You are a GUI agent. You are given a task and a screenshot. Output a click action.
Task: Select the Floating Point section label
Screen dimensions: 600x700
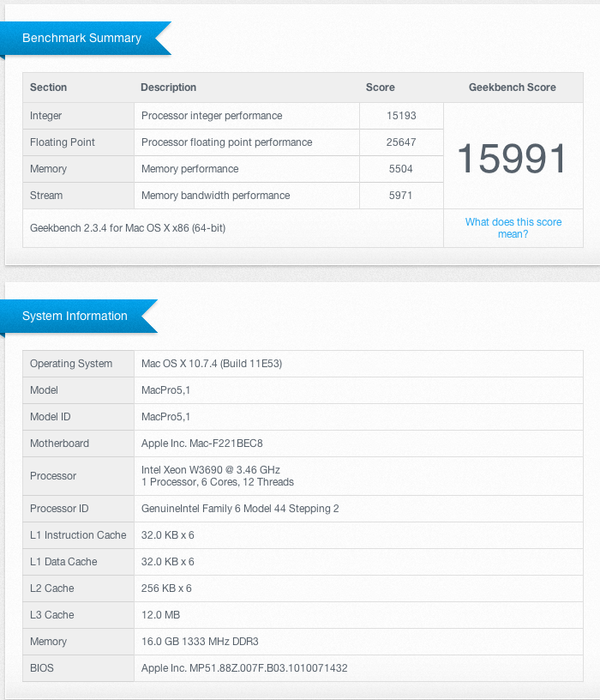pos(62,142)
